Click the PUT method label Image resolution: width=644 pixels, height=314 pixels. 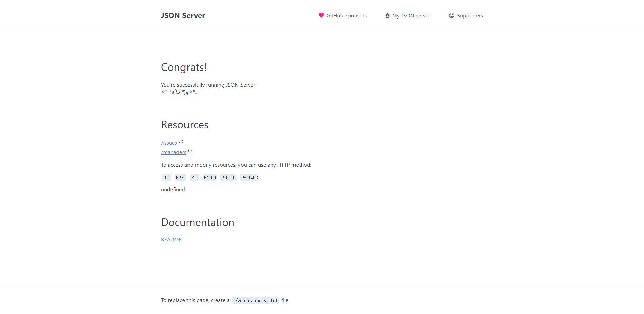(x=195, y=177)
